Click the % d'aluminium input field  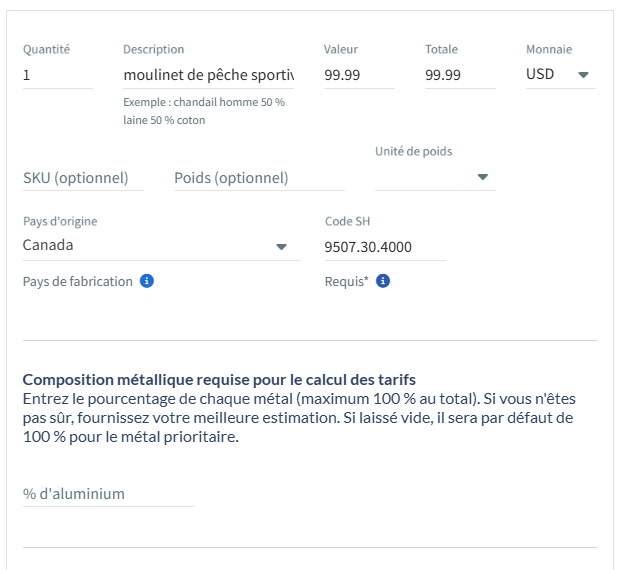(x=107, y=494)
